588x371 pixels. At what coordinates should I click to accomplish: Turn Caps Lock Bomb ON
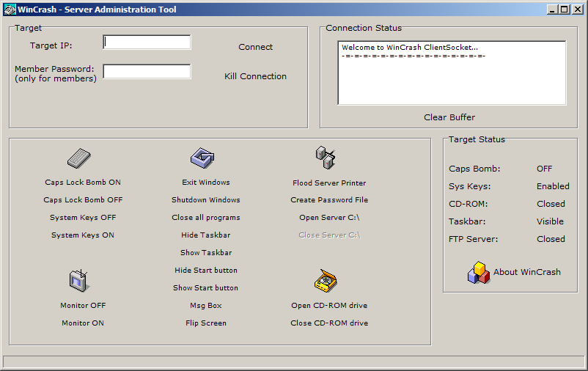pos(83,183)
